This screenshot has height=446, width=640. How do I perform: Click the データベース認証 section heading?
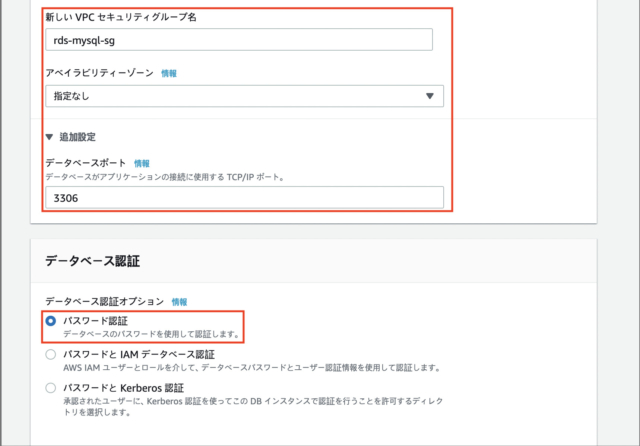click(x=92, y=261)
